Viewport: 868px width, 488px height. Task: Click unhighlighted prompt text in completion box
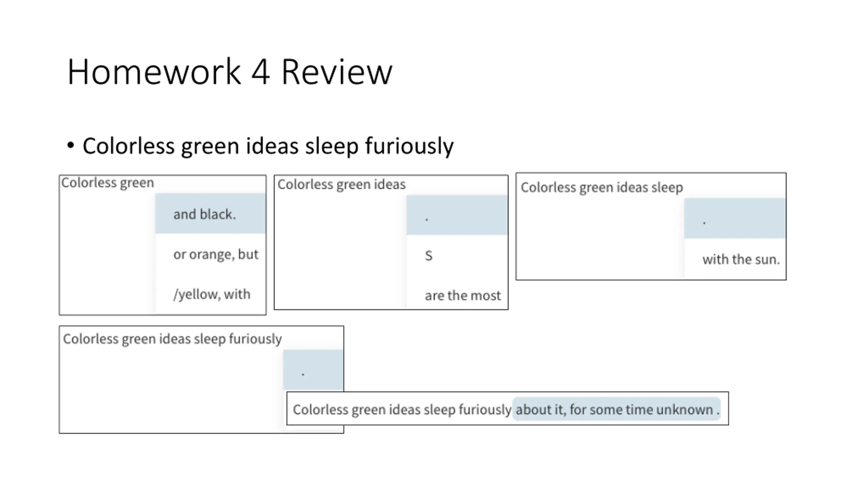[402, 409]
